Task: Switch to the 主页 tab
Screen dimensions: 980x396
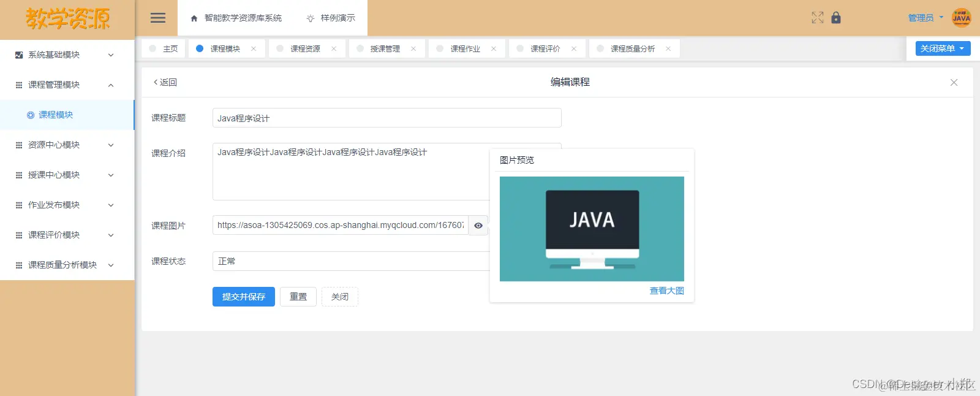Action: [163, 48]
